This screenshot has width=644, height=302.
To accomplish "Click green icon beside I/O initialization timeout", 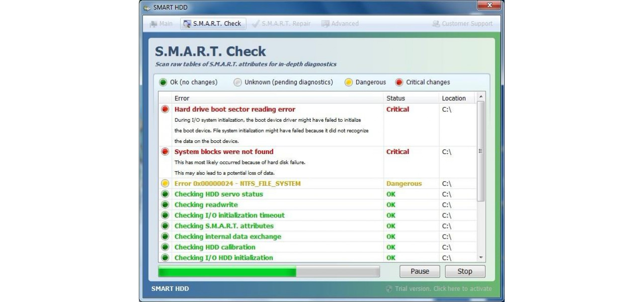I will tap(165, 215).
